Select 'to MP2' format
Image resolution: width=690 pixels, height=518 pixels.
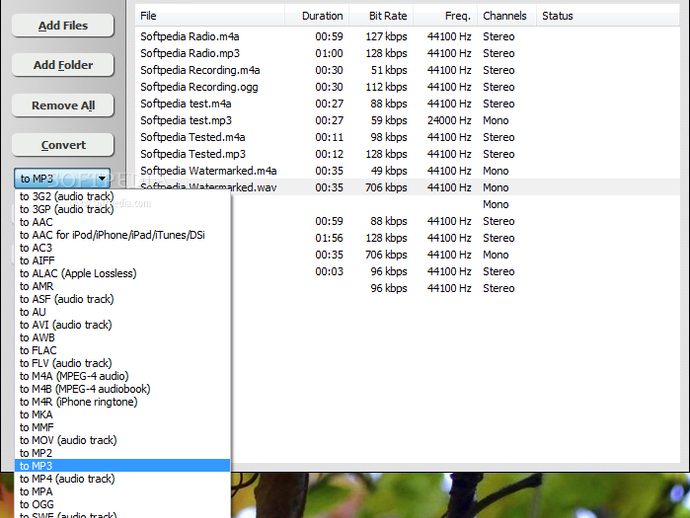(122, 453)
